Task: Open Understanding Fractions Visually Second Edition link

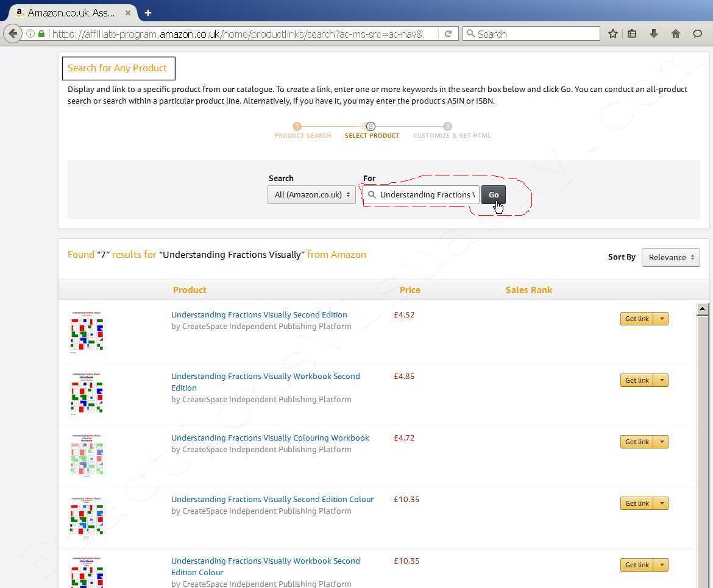Action: (259, 314)
